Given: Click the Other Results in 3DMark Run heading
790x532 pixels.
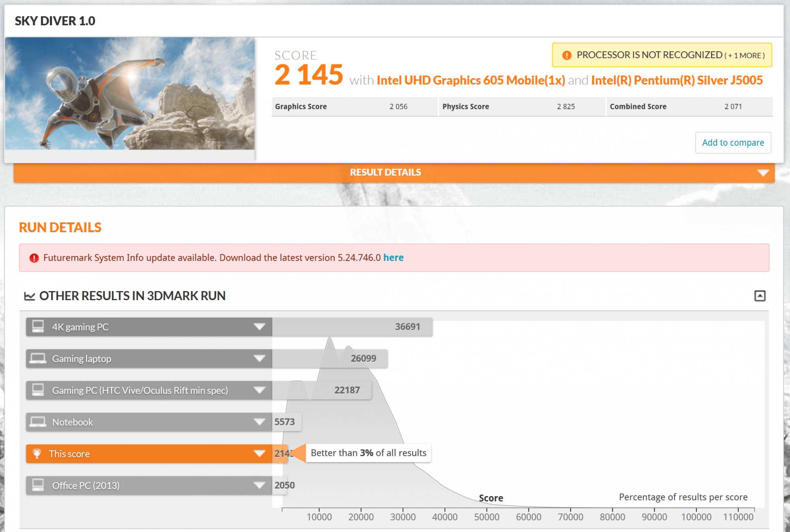Looking at the screenshot, I should pyautogui.click(x=132, y=296).
